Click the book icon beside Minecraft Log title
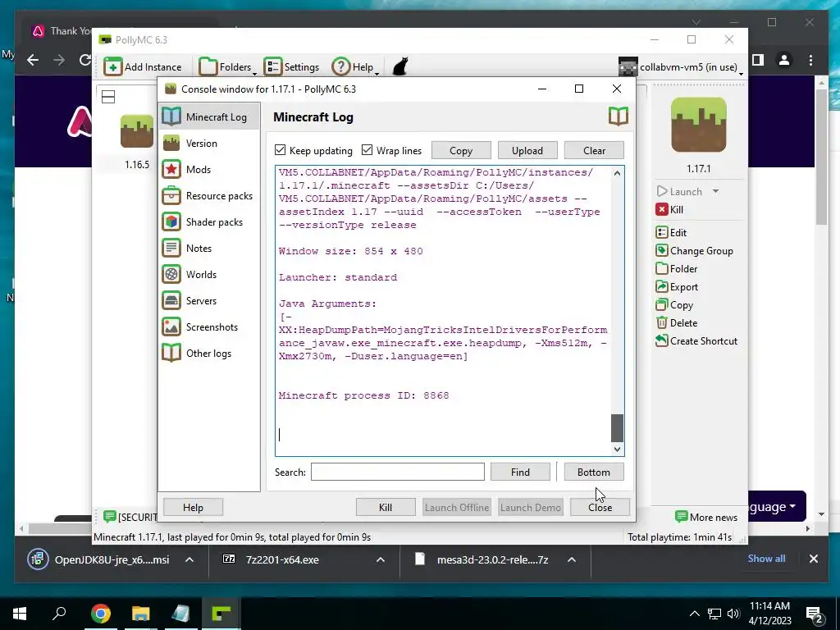The height and width of the screenshot is (630, 840). click(619, 116)
